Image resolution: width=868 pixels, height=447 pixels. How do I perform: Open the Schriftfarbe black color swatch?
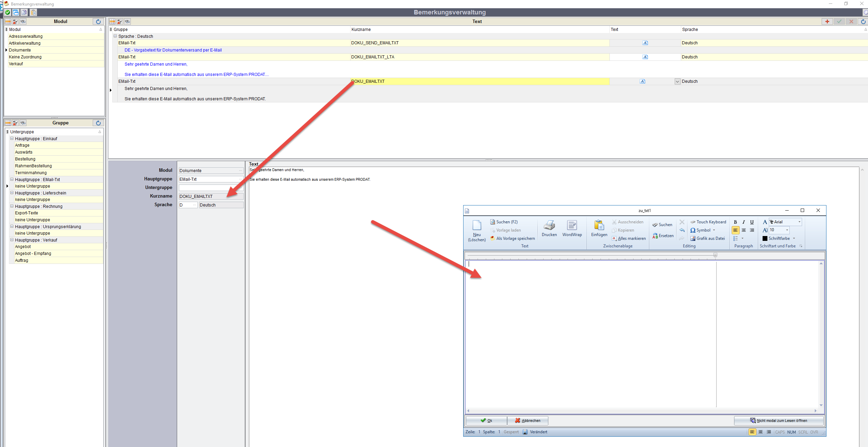(765, 238)
